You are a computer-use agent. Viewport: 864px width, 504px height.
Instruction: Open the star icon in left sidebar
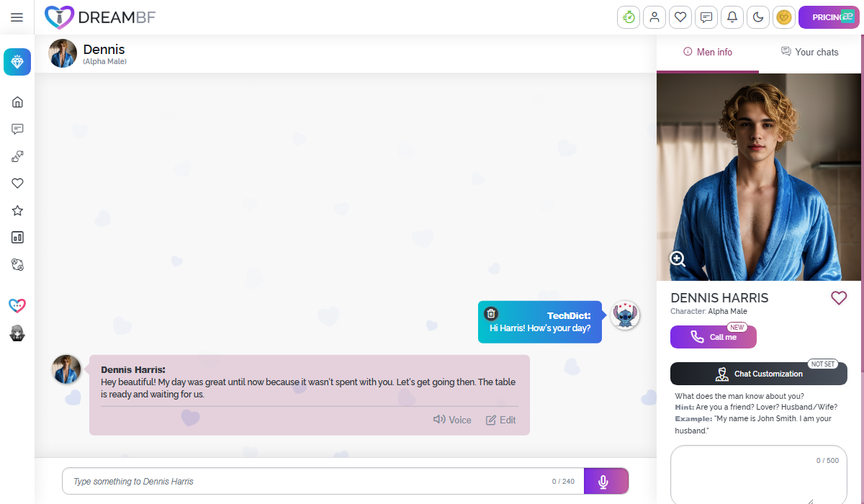coord(17,210)
